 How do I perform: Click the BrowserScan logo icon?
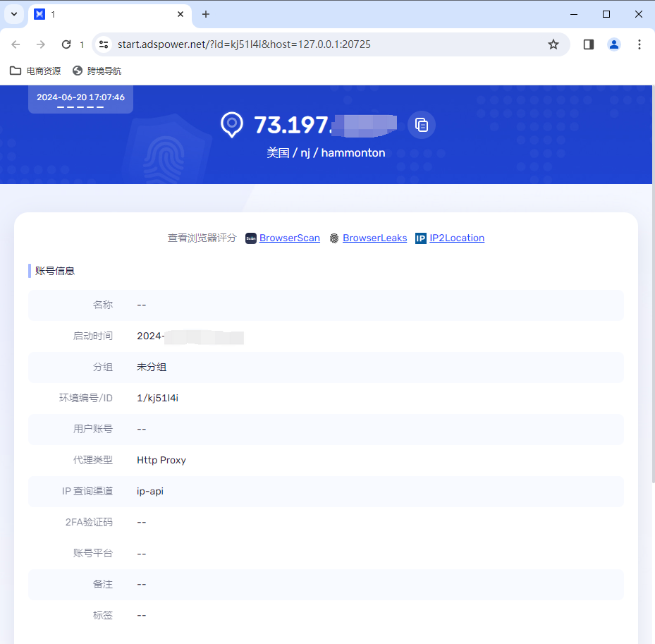tap(250, 238)
